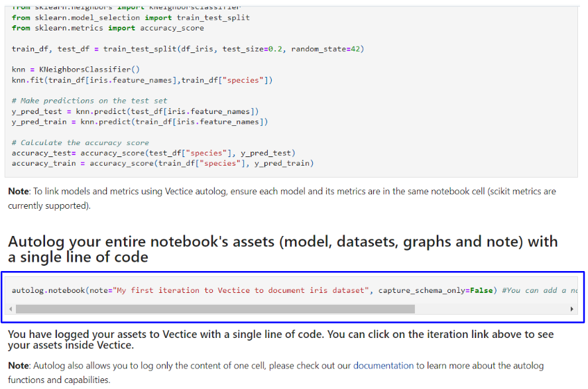Select the 'You have logged your assets' paragraph
Viewport: 588px width, 389px height.
click(280, 339)
